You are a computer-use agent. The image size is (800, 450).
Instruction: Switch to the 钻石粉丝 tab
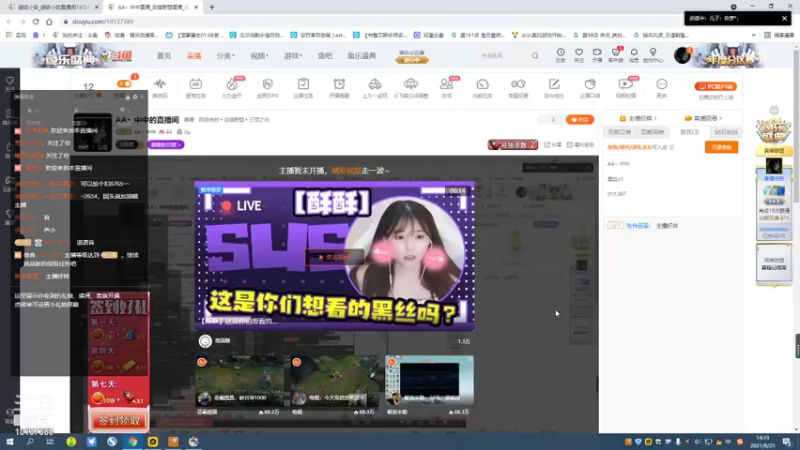click(x=726, y=132)
